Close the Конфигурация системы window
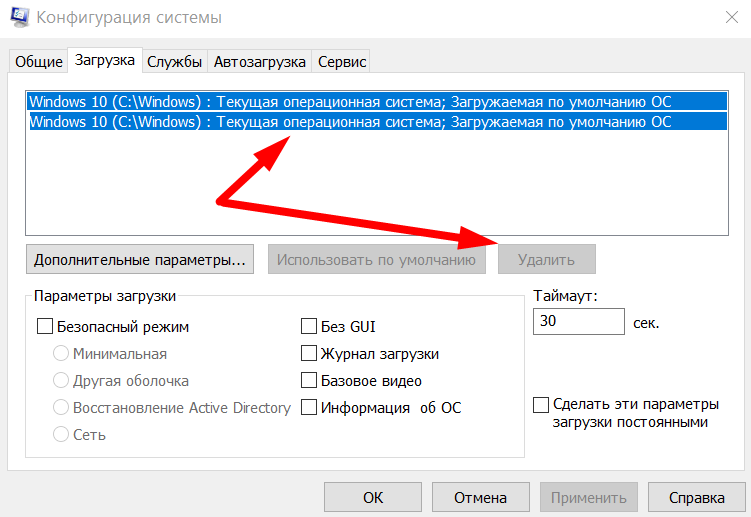 731,18
